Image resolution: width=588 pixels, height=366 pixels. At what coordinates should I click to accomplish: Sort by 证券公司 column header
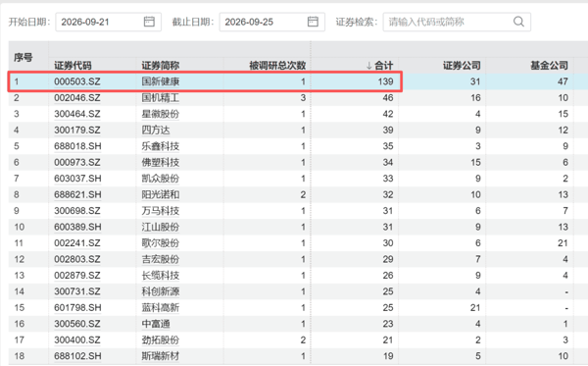click(x=462, y=66)
